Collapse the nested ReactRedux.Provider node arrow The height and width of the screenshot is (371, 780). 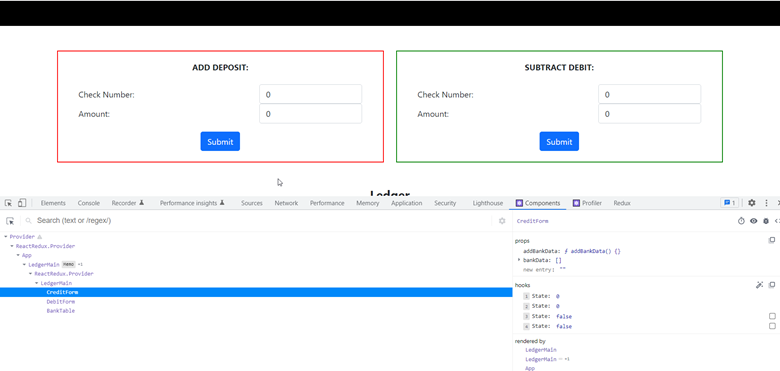coord(30,274)
